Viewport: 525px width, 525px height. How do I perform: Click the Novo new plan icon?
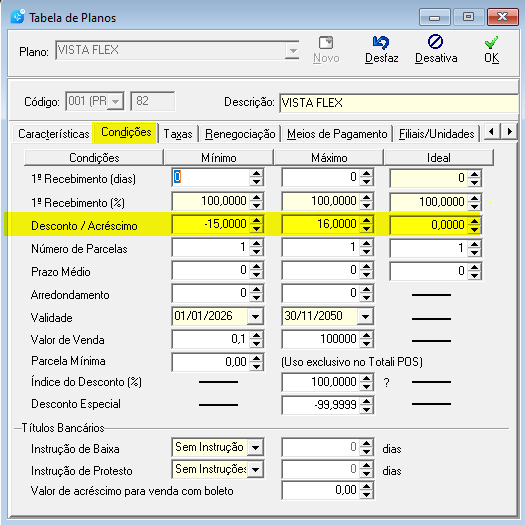click(x=326, y=43)
